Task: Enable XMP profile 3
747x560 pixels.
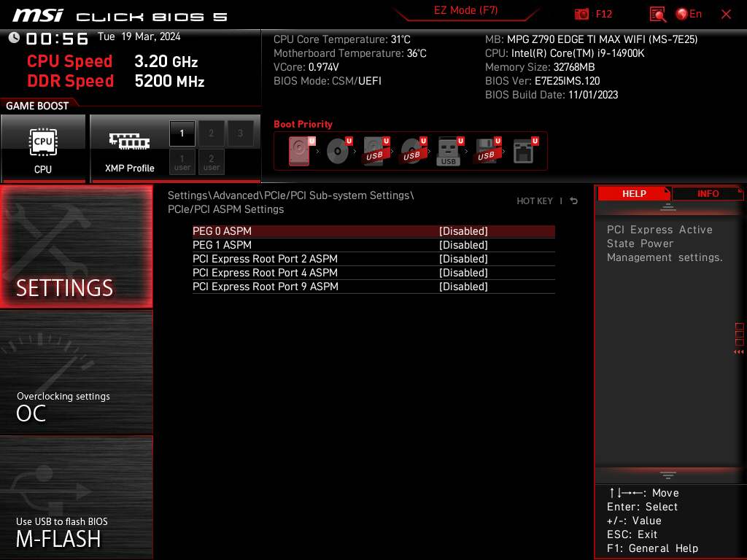Action: point(240,133)
